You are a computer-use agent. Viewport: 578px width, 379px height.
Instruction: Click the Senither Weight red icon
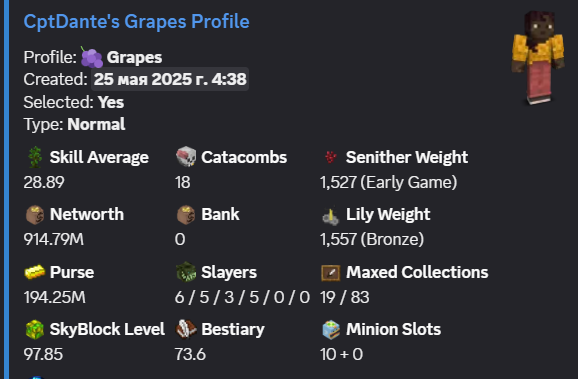tap(331, 157)
